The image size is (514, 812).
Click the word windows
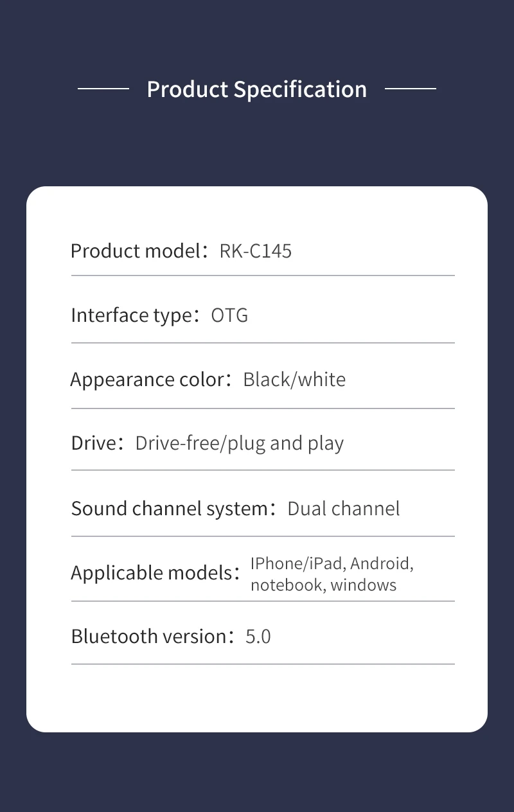[x=364, y=585]
